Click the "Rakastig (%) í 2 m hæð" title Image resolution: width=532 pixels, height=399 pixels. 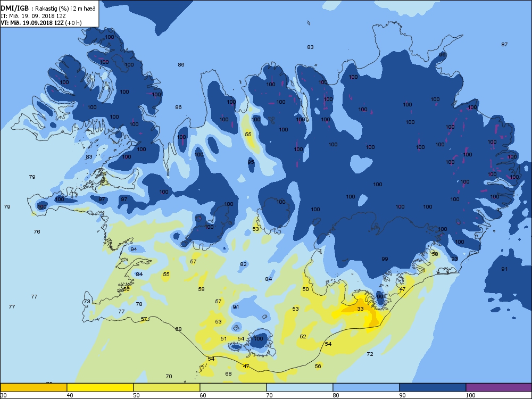[66, 9]
